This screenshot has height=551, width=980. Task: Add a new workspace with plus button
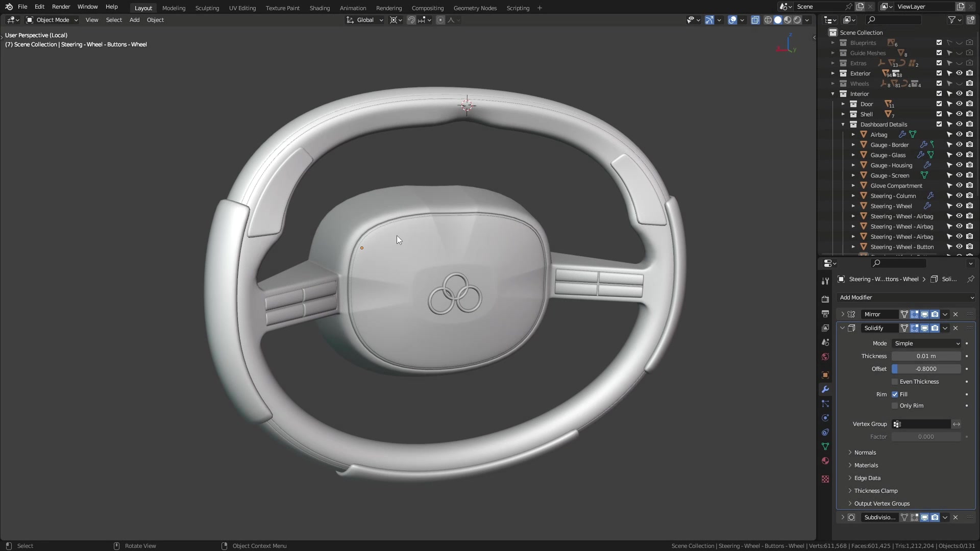(x=540, y=8)
